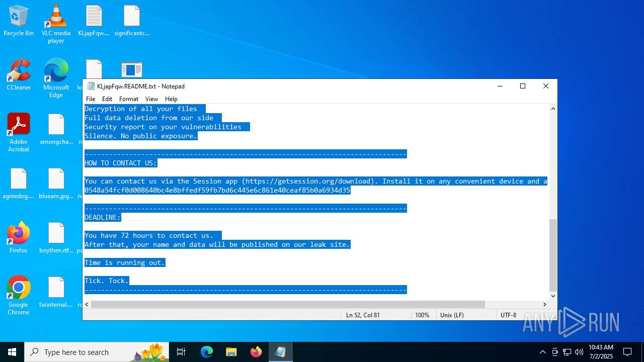This screenshot has width=644, height=362.
Task: Maximize the Notepad window
Action: (x=523, y=86)
